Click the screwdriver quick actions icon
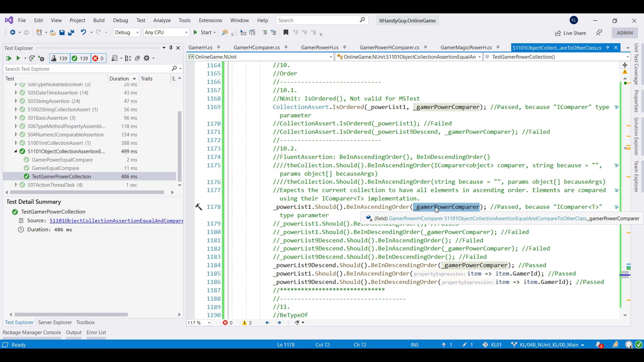 click(x=199, y=207)
